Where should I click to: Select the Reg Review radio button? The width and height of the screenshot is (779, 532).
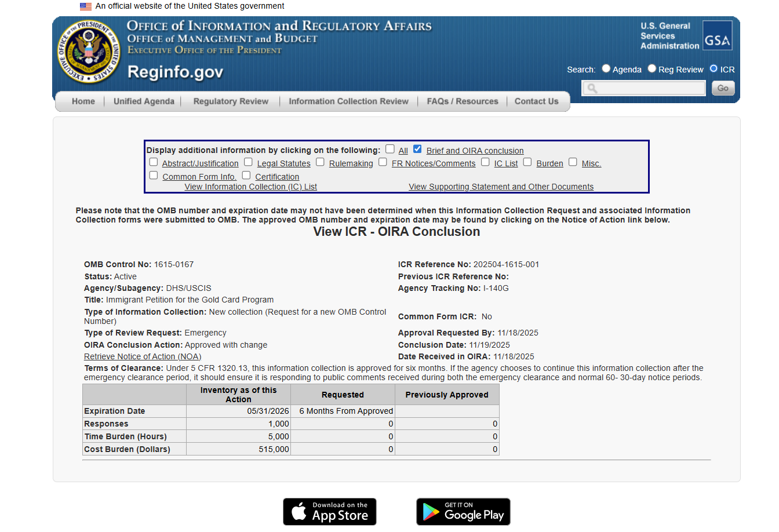[652, 68]
